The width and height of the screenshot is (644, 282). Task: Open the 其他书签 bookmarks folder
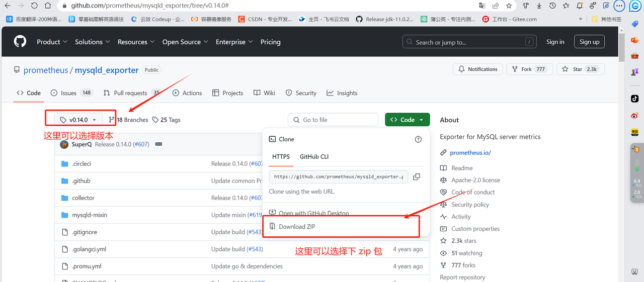pos(606,19)
